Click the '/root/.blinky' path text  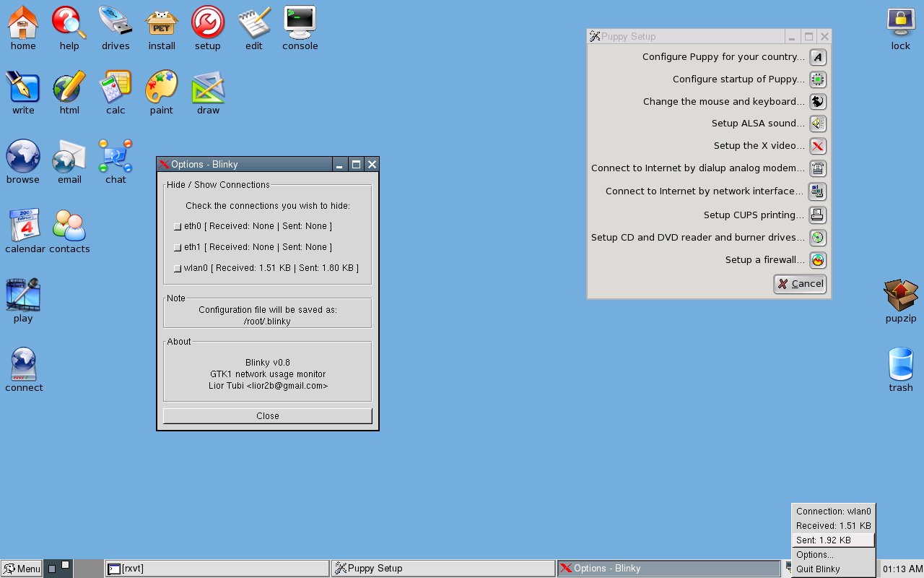pyautogui.click(x=268, y=322)
